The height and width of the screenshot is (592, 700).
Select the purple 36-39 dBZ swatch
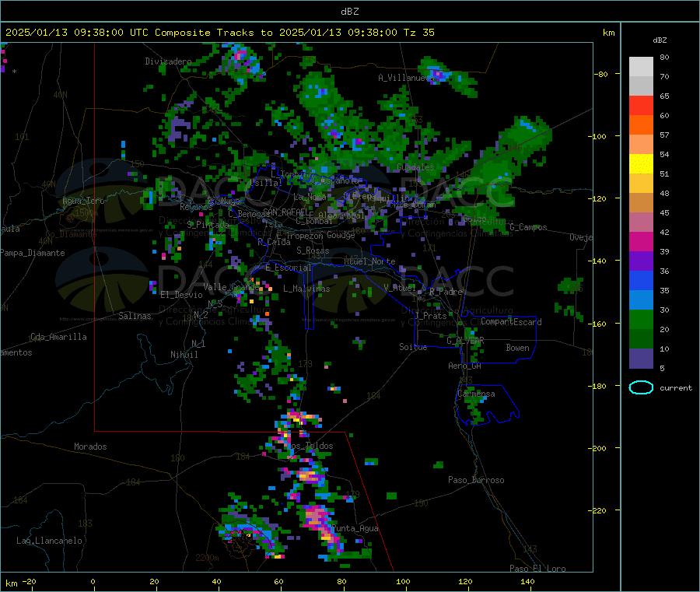641,261
